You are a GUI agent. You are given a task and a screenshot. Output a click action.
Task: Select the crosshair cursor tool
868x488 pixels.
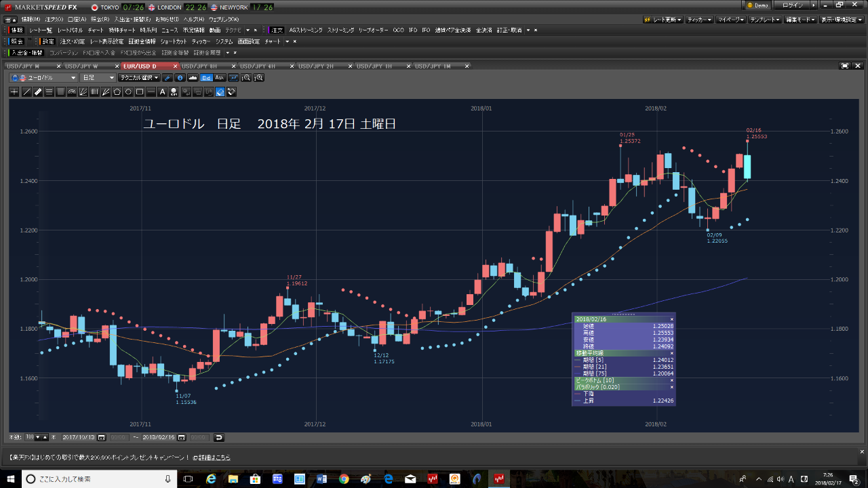tap(14, 91)
